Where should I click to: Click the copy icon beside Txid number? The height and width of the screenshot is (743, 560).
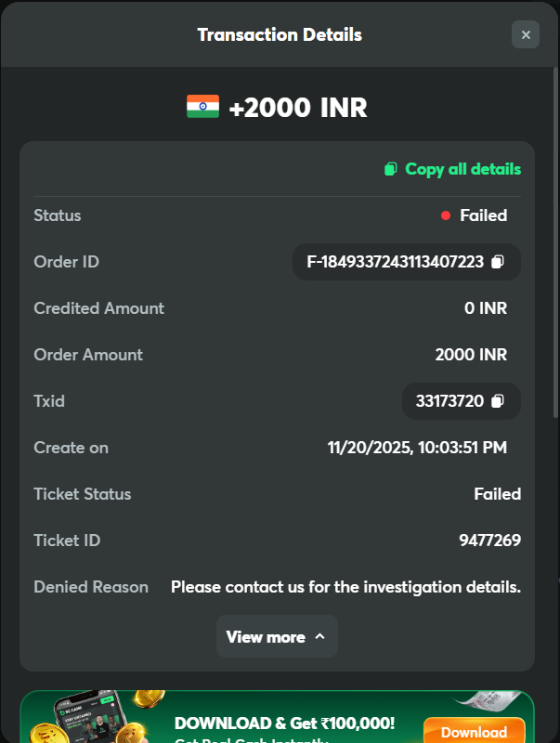pyautogui.click(x=498, y=401)
